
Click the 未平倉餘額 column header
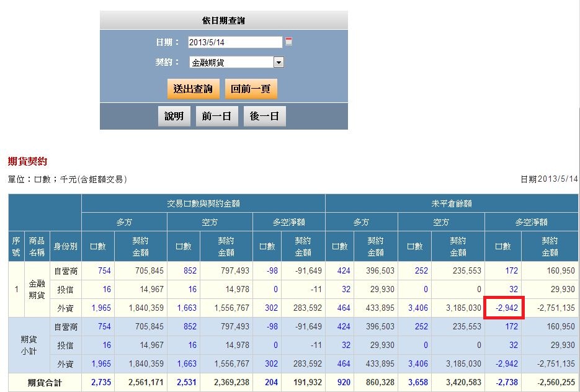[452, 203]
